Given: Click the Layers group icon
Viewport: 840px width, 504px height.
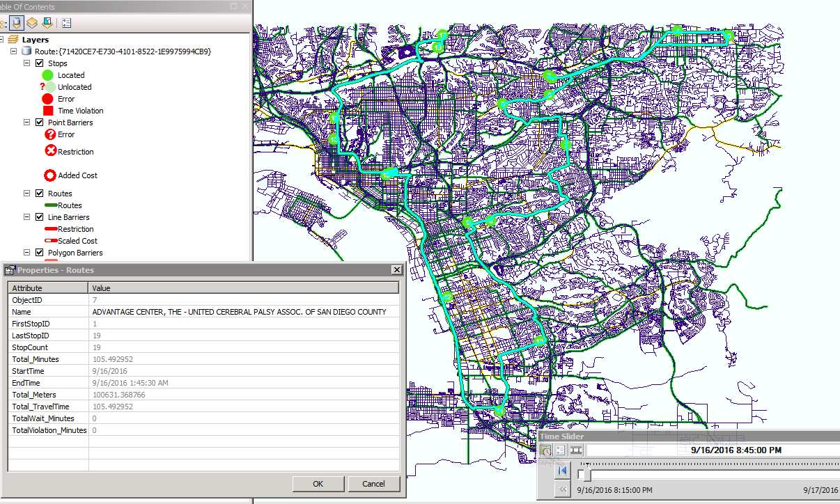Looking at the screenshot, I should click(x=13, y=39).
